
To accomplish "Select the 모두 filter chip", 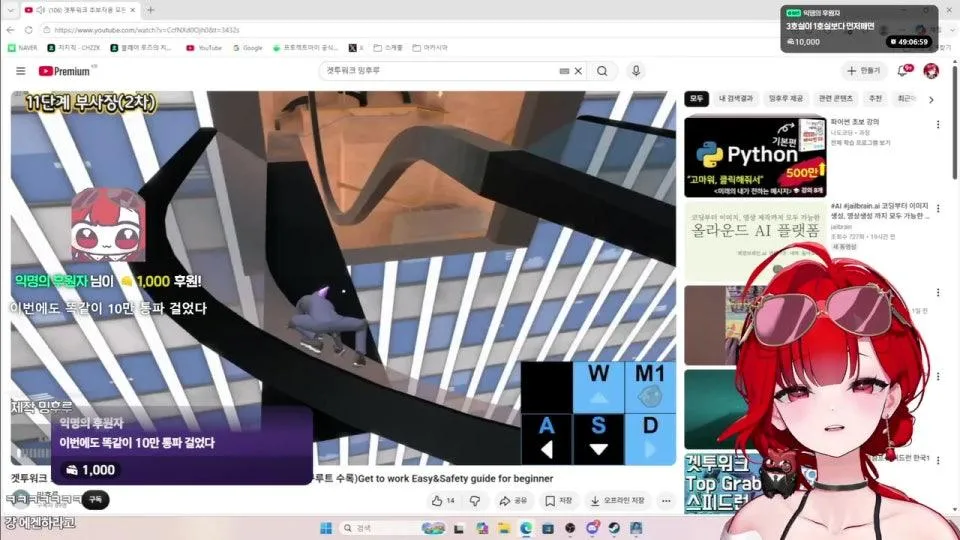I will tap(697, 99).
